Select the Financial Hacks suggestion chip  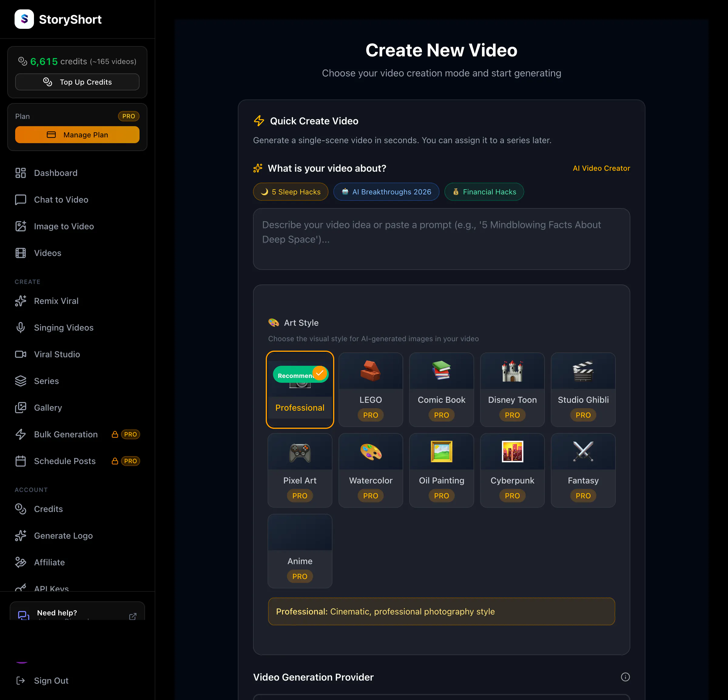tap(484, 192)
